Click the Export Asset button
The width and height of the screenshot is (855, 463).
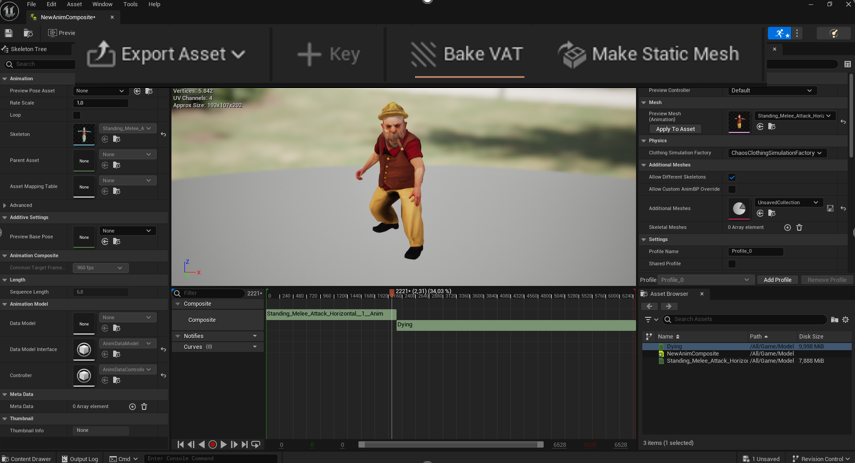166,54
